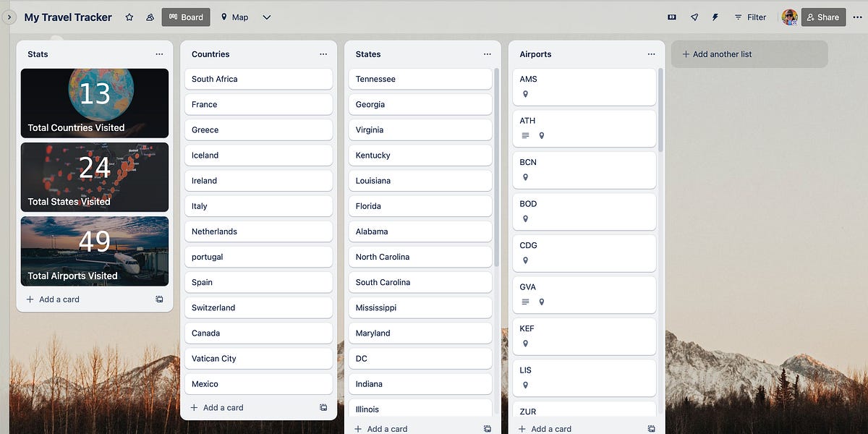Screen dimensions: 868x434
Task: Open board automation via the lightning bolt icon
Action: [715, 17]
